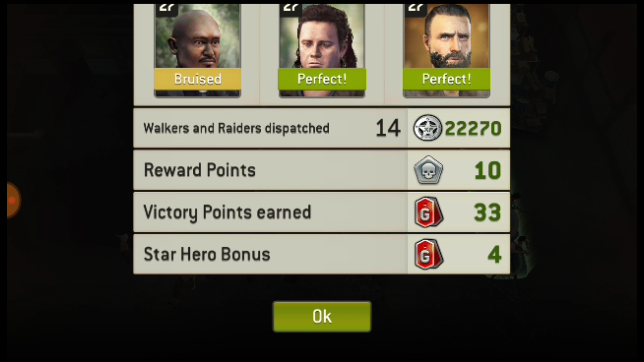This screenshot has height=362, width=644.
Task: Click the bearded survivor's Perfect! label
Action: click(447, 79)
